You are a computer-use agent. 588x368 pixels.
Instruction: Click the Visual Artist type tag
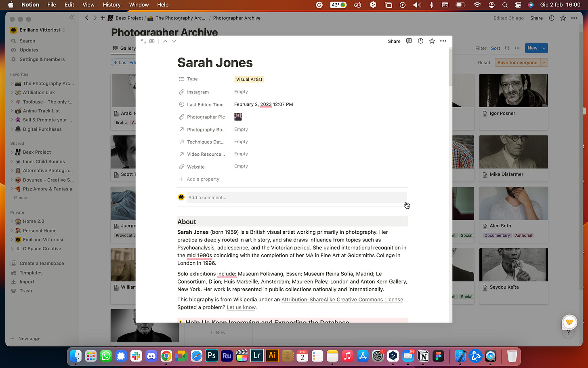coord(249,79)
